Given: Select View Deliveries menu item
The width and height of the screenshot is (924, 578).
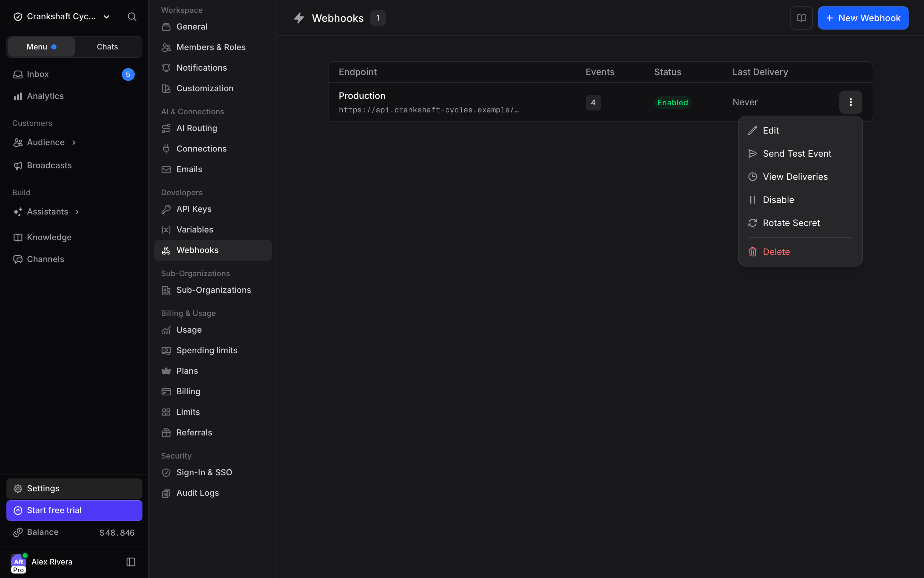Looking at the screenshot, I should (800, 177).
